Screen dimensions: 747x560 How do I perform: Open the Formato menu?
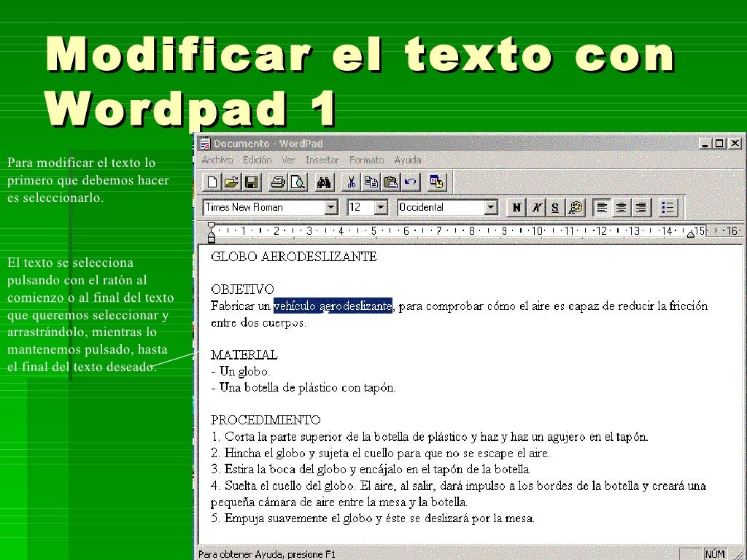click(x=366, y=160)
